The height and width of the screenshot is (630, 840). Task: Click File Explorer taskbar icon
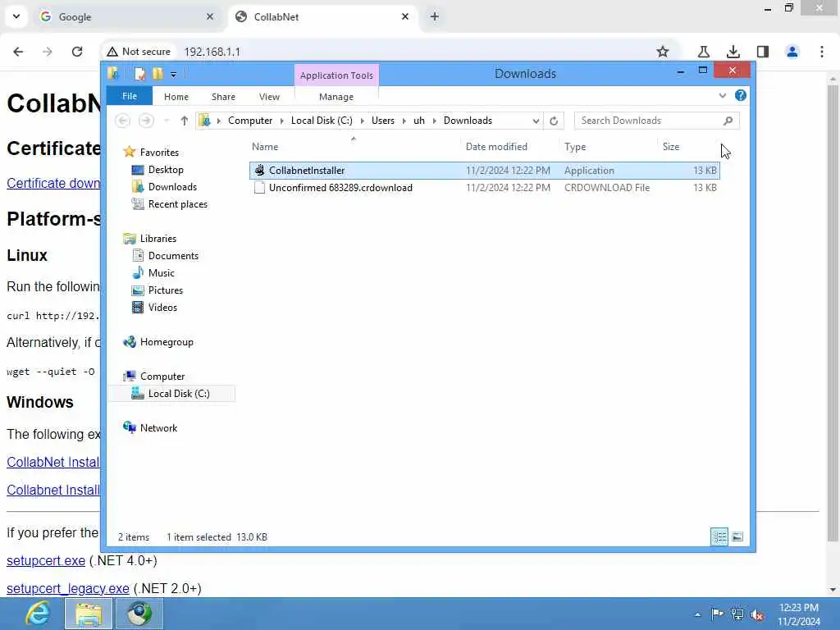tap(89, 614)
